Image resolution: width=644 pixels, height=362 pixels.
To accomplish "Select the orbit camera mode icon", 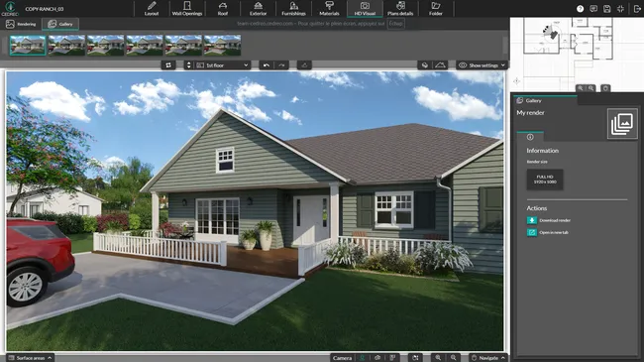I will pyautogui.click(x=377, y=358).
